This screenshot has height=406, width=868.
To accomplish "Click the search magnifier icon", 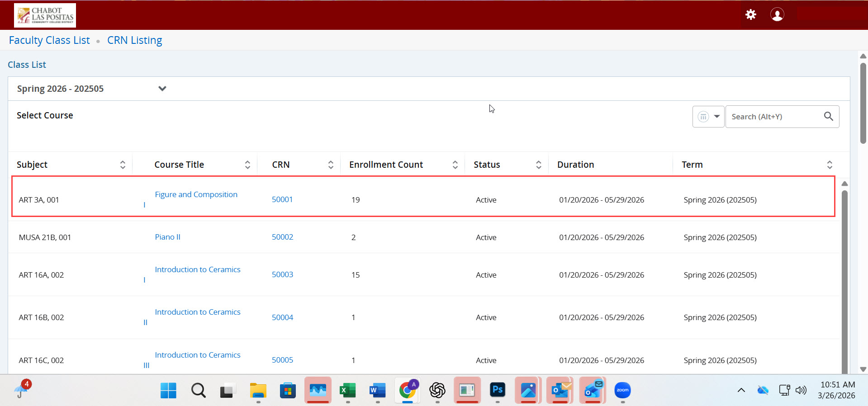I will click(828, 117).
